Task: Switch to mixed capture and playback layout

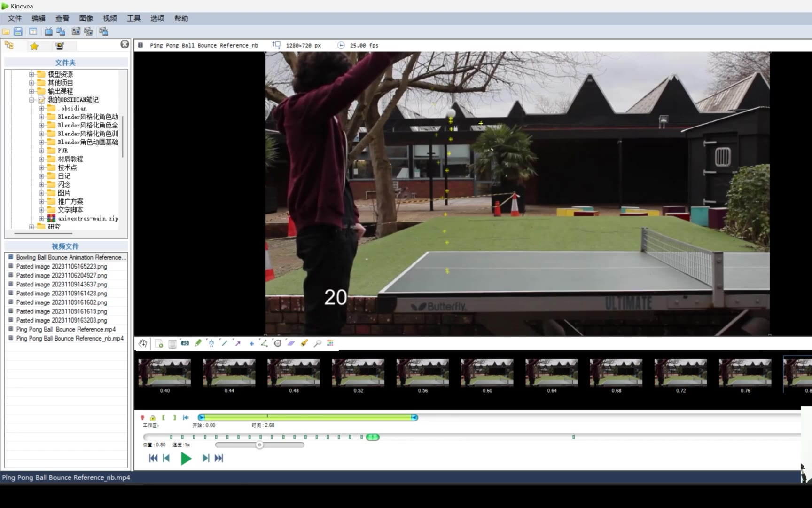Action: point(103,32)
